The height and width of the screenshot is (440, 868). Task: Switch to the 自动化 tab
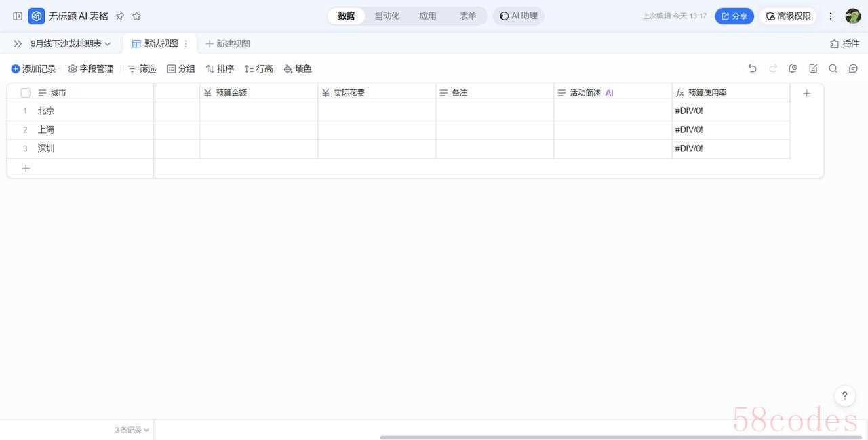[387, 16]
